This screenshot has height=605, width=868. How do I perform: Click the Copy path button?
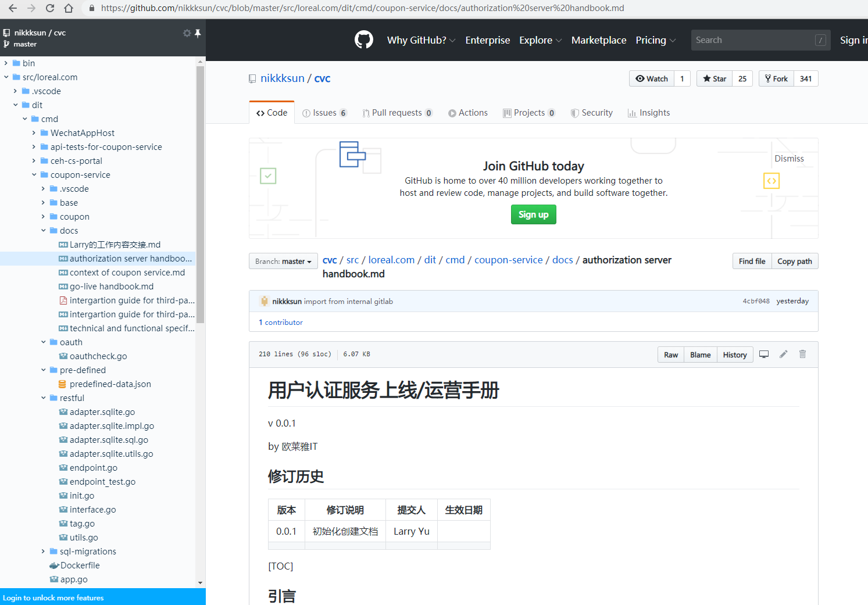click(795, 262)
